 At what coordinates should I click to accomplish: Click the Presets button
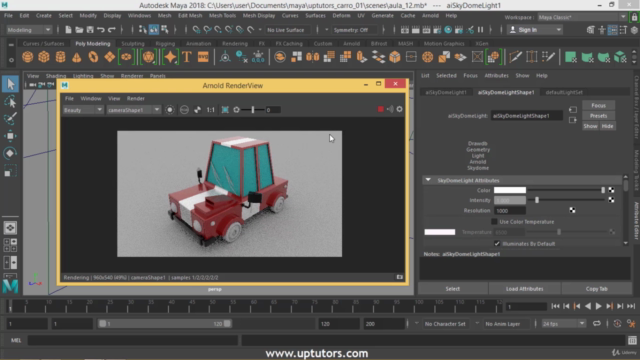(x=598, y=116)
